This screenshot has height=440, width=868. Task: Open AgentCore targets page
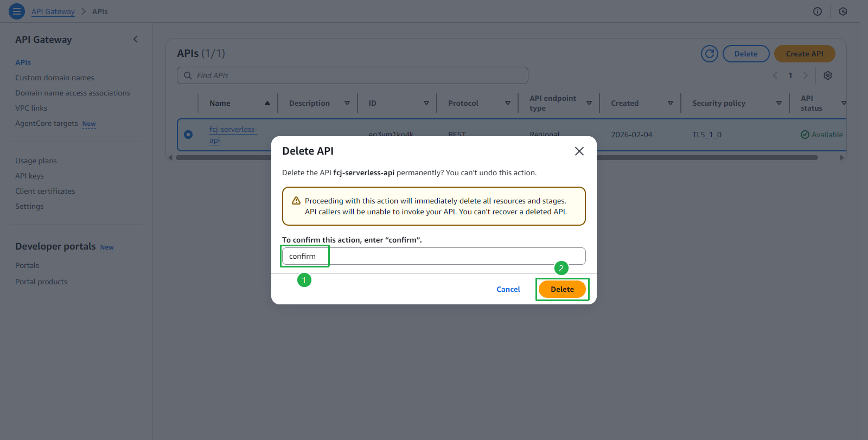[47, 123]
